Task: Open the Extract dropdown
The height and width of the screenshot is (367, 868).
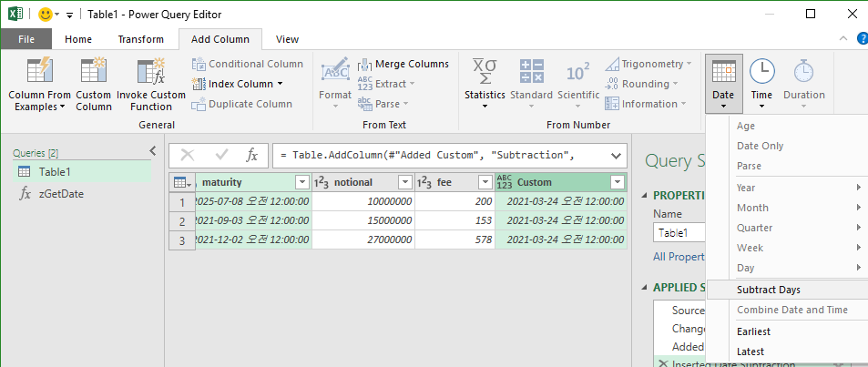Action: click(386, 84)
